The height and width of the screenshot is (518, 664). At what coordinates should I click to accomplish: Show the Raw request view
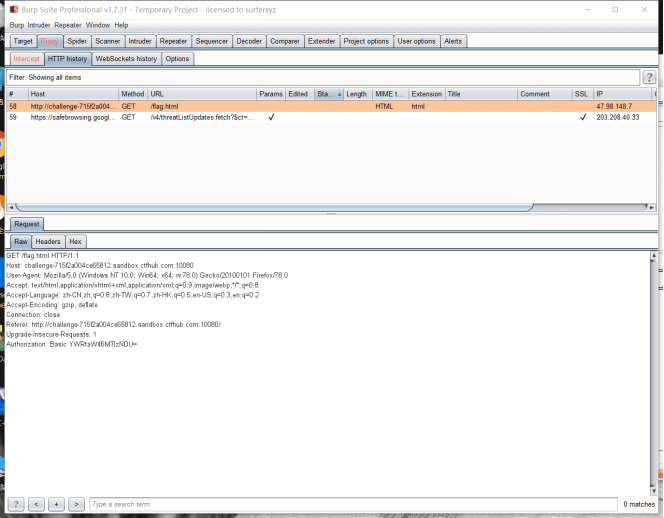click(x=21, y=241)
